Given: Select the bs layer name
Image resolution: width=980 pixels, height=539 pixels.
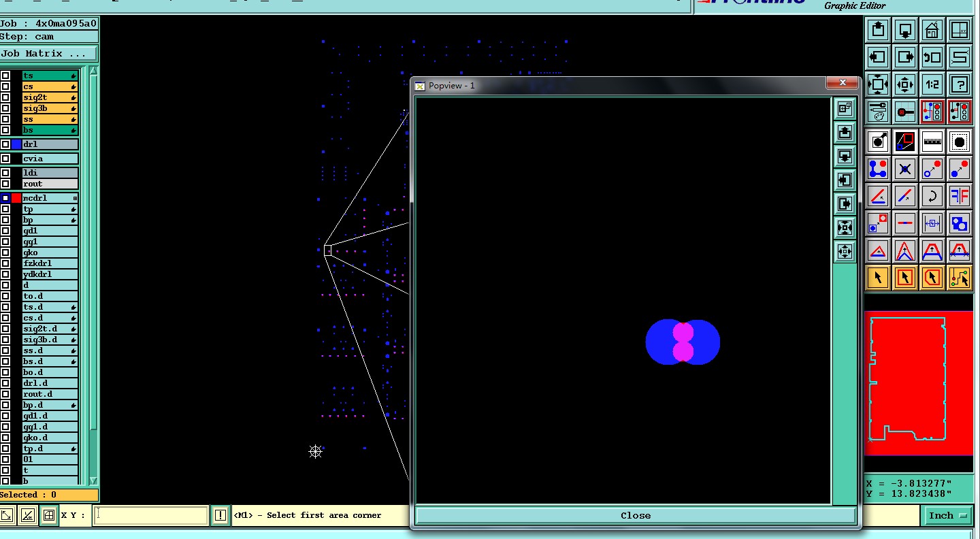Looking at the screenshot, I should click(50, 130).
